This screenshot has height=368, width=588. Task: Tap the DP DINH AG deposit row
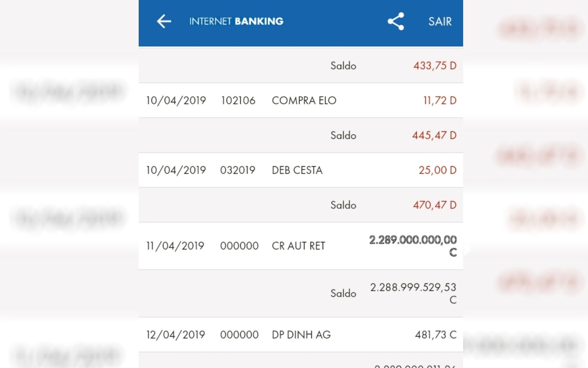tap(300, 335)
